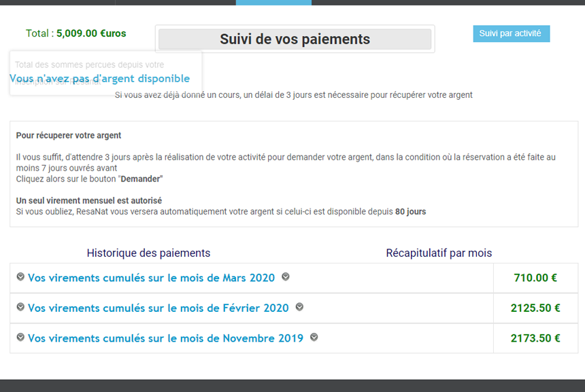
Task: Expand virements cumulés for Novembre 2019
Action: point(166,338)
